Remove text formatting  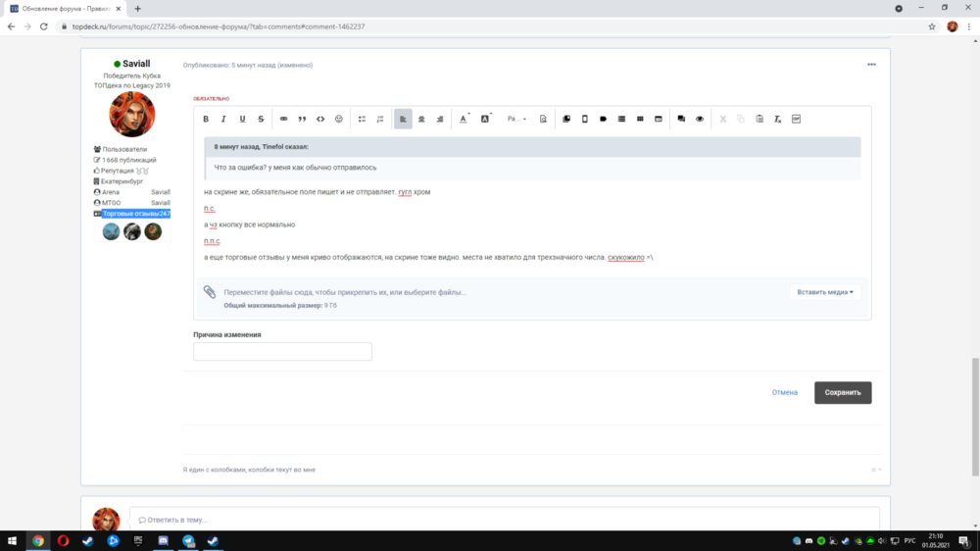777,119
